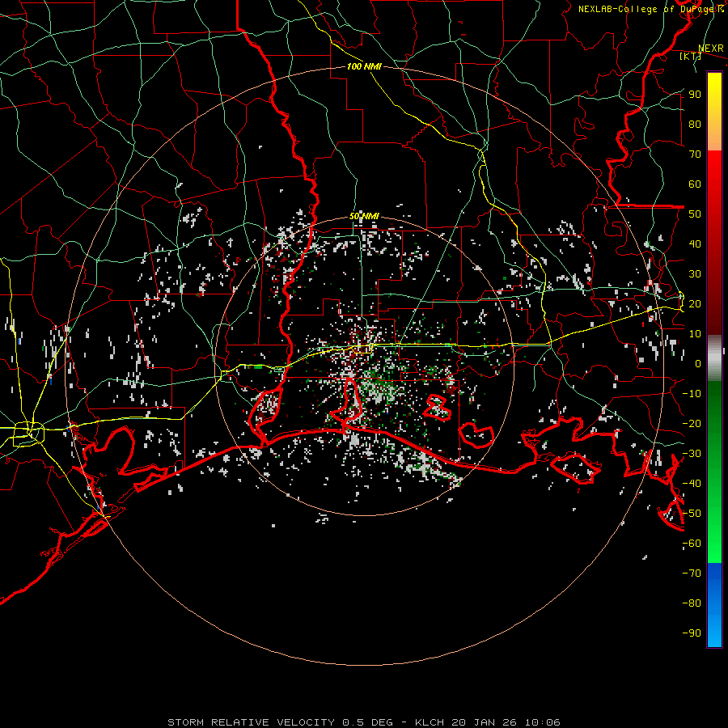The height and width of the screenshot is (728, 728).
Task: Click the -30 tick label on velocity scale
Action: coord(692,454)
